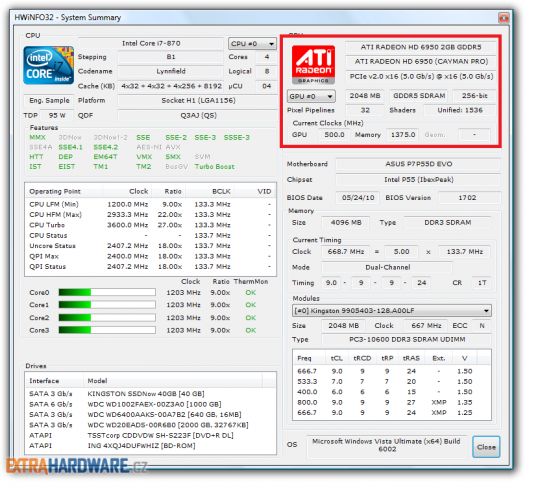Click the GPU clock 500.0 value

(334, 135)
